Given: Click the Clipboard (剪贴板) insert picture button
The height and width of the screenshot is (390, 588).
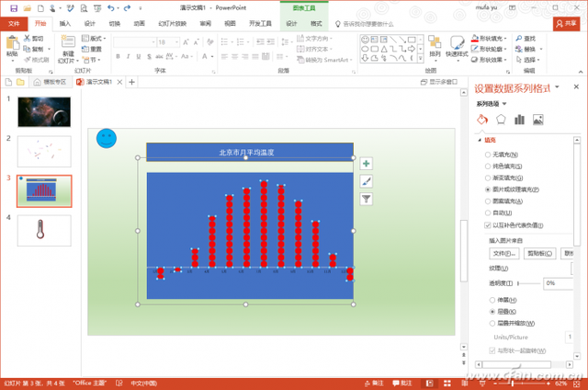Looking at the screenshot, I should coord(539,253).
